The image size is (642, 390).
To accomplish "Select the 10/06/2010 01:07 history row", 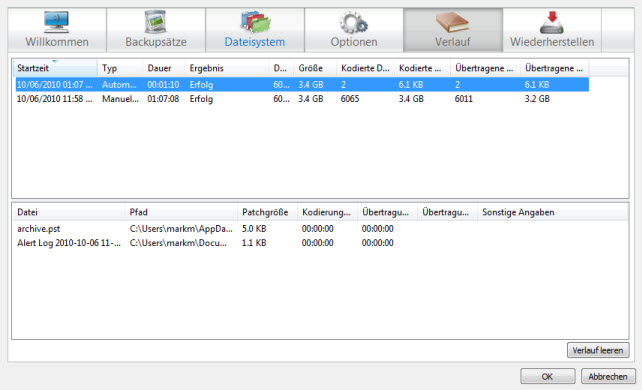I will pos(302,85).
